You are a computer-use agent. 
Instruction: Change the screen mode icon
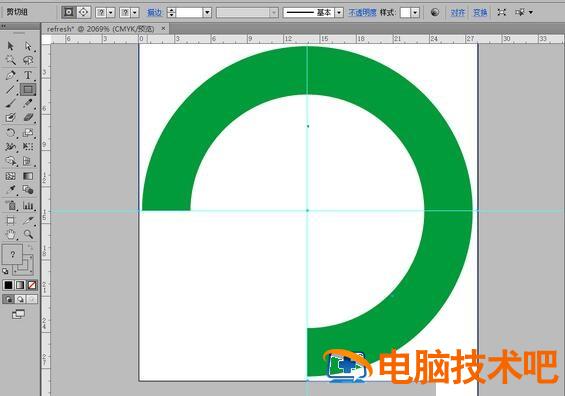pos(18,314)
